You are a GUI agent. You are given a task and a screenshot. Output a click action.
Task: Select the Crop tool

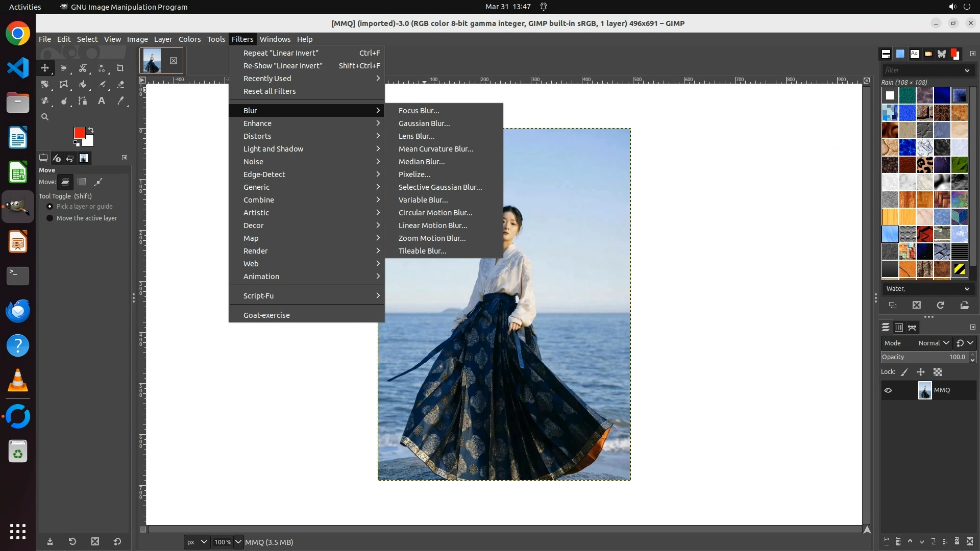click(120, 68)
